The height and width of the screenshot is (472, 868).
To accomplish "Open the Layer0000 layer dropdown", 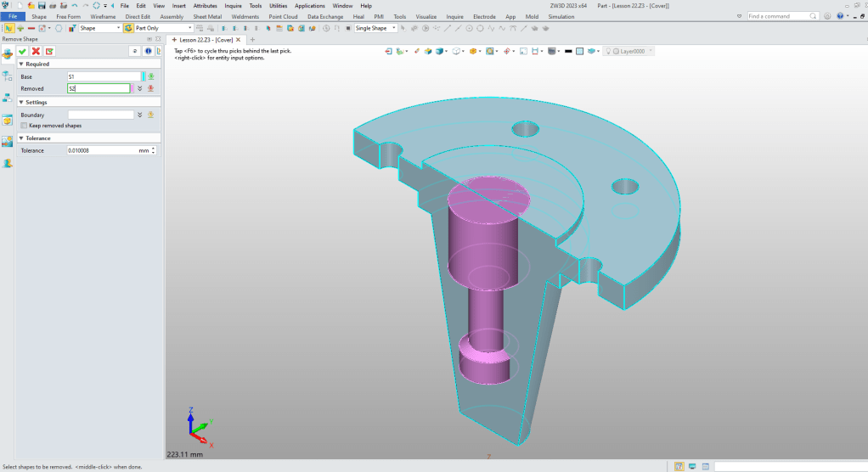I will point(651,51).
